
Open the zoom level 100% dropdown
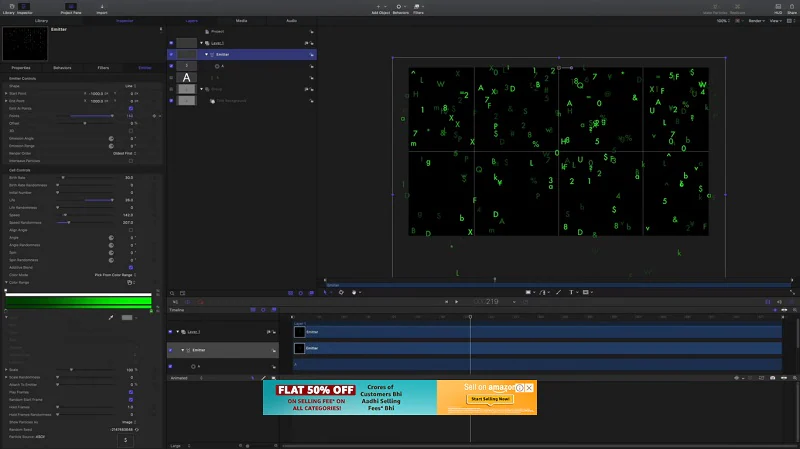[723, 21]
